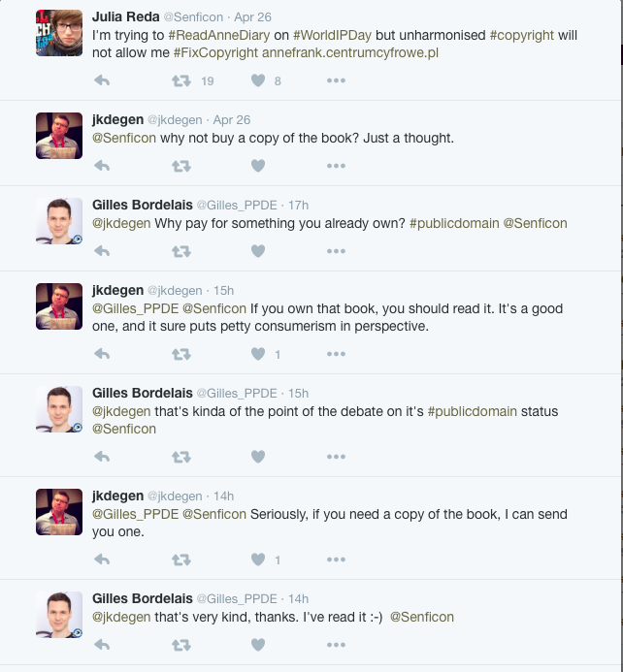The height and width of the screenshot is (672, 623).
Task: Reply to jkdegen's 'petty consumerism' tweet
Action: [x=101, y=354]
